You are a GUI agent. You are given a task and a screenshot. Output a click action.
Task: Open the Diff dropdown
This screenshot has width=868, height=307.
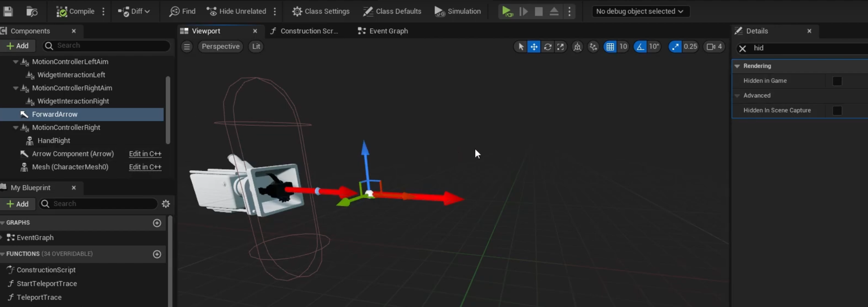point(134,11)
